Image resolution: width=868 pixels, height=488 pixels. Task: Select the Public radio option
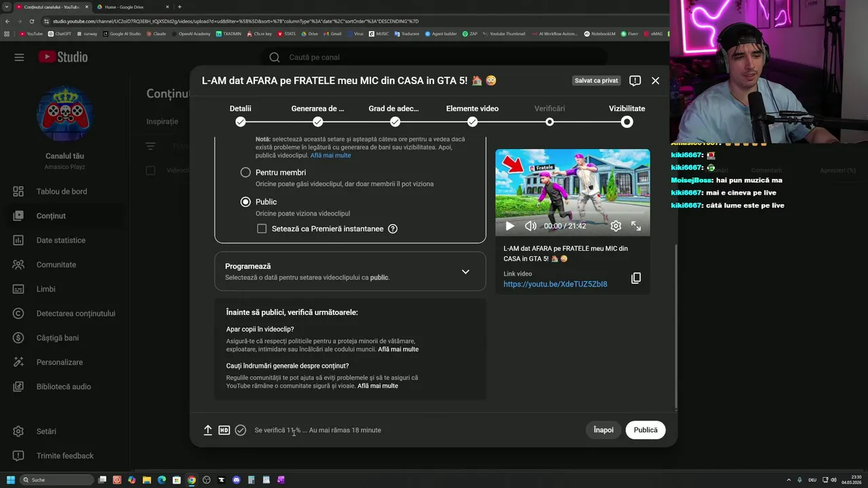tap(245, 202)
